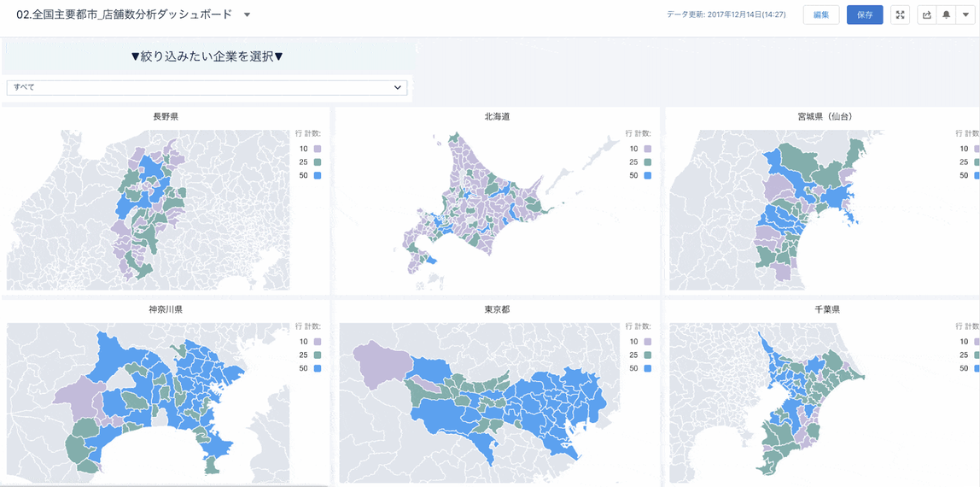
Task: Click the 長野県 chart title
Action: coord(166,117)
